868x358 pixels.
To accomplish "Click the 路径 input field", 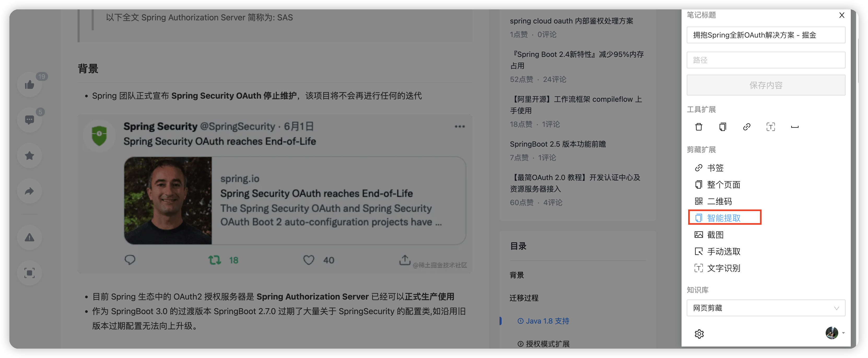I will pyautogui.click(x=766, y=60).
